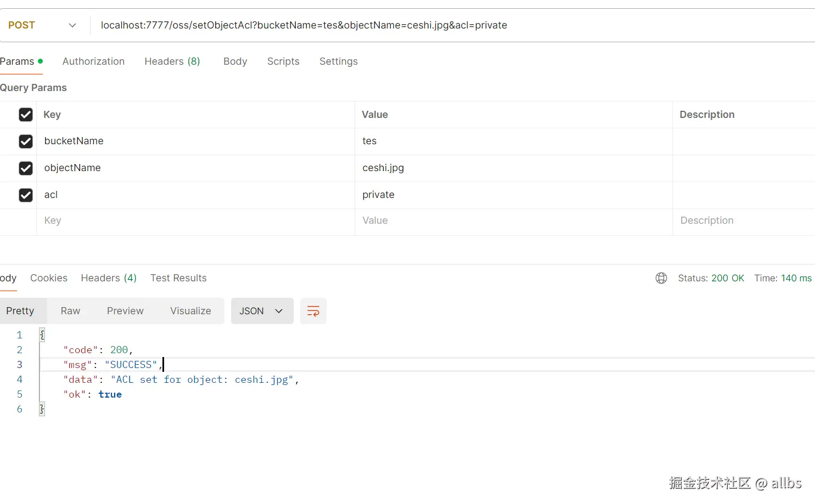
Task: Click the Value column header
Action: 375,115
